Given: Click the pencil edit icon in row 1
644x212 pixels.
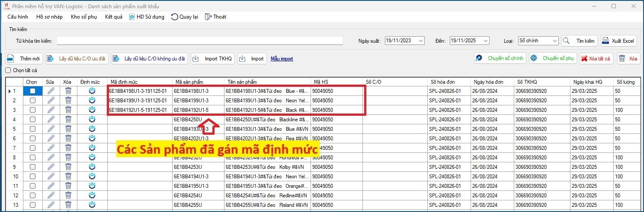Looking at the screenshot, I should (51, 91).
